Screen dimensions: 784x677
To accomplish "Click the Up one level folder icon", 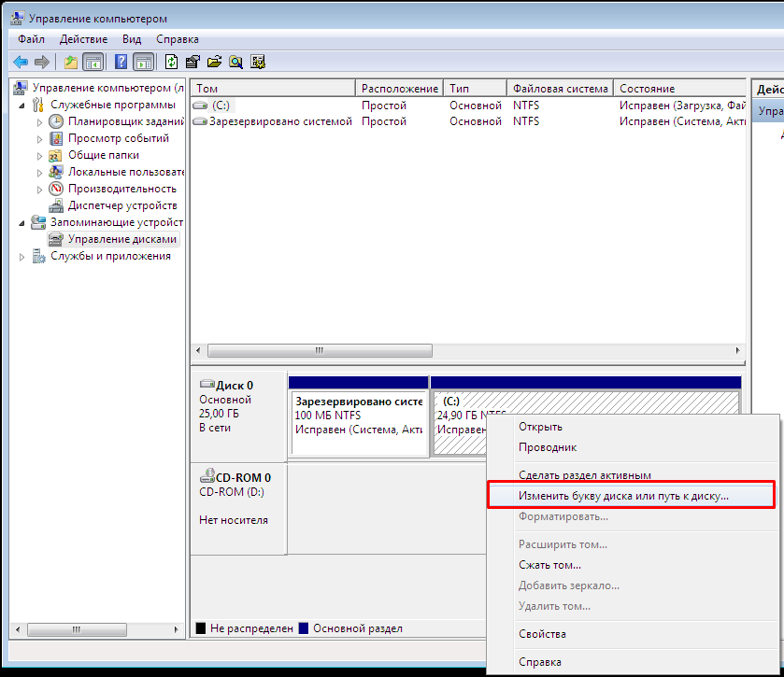I will (x=71, y=62).
